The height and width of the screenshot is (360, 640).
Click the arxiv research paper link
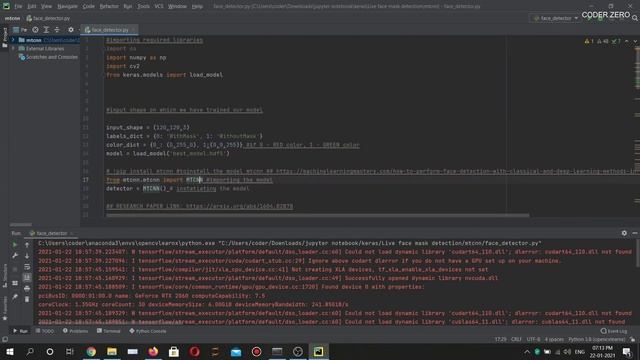click(239, 206)
